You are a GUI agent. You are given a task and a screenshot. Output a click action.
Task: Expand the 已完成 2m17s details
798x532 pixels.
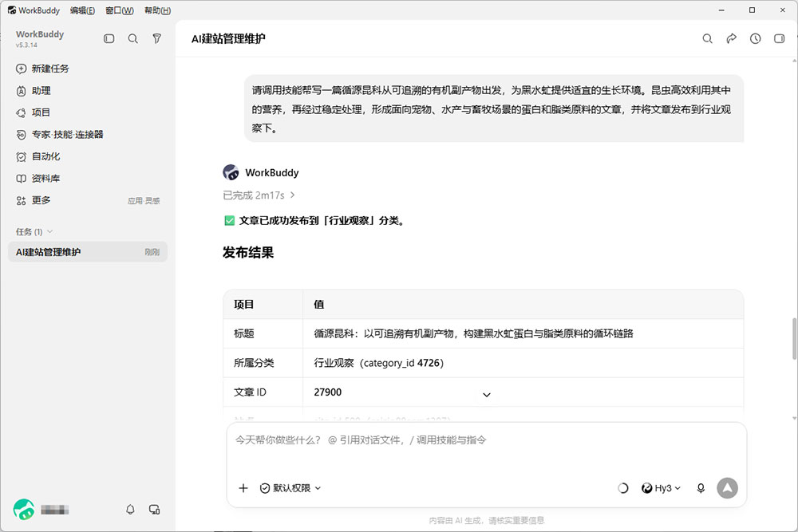(x=259, y=195)
